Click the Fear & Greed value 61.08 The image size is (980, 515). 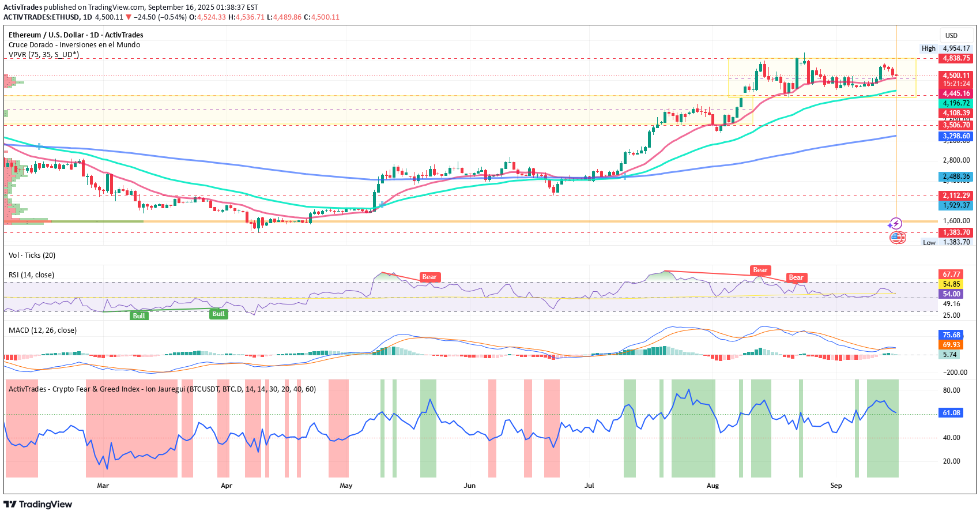[x=951, y=413]
